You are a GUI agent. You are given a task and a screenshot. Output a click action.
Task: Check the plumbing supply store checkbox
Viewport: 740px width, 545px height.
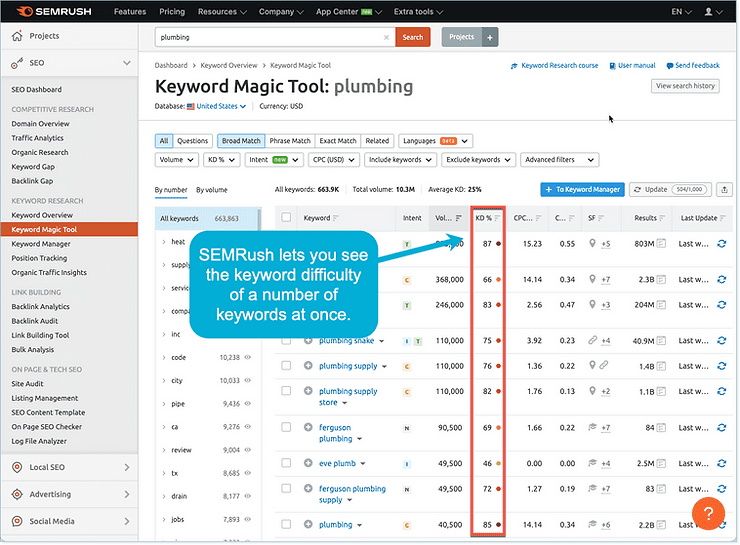[x=286, y=391]
